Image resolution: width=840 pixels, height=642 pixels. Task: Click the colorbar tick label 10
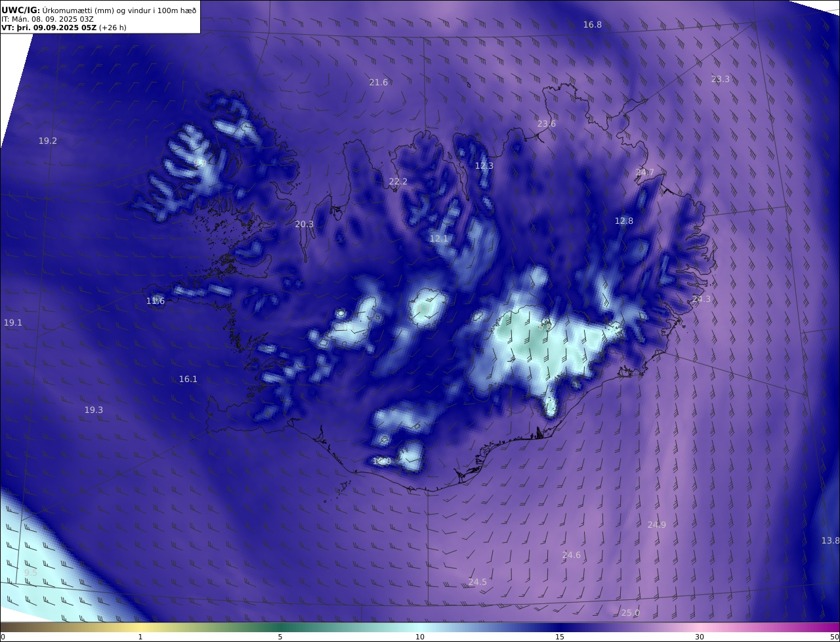[420, 637]
